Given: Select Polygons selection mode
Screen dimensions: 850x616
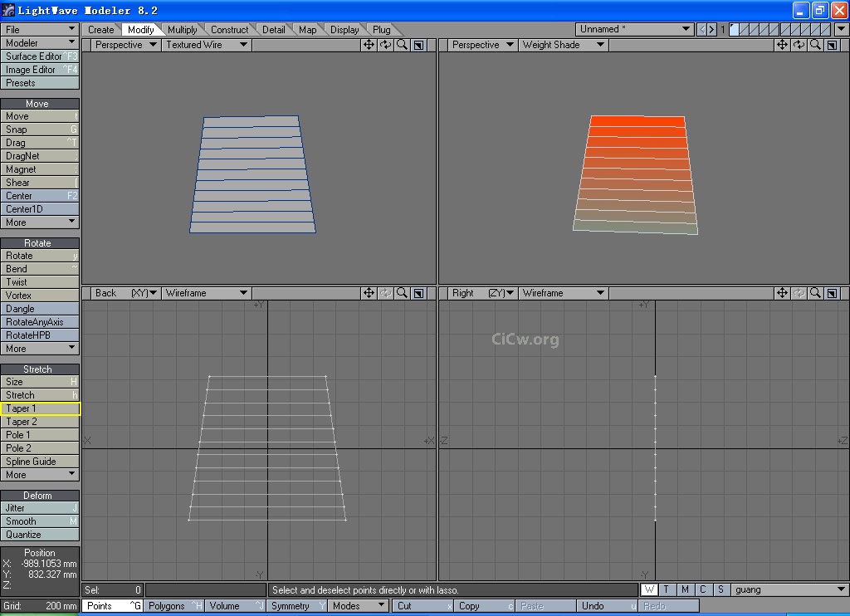Looking at the screenshot, I should point(173,606).
